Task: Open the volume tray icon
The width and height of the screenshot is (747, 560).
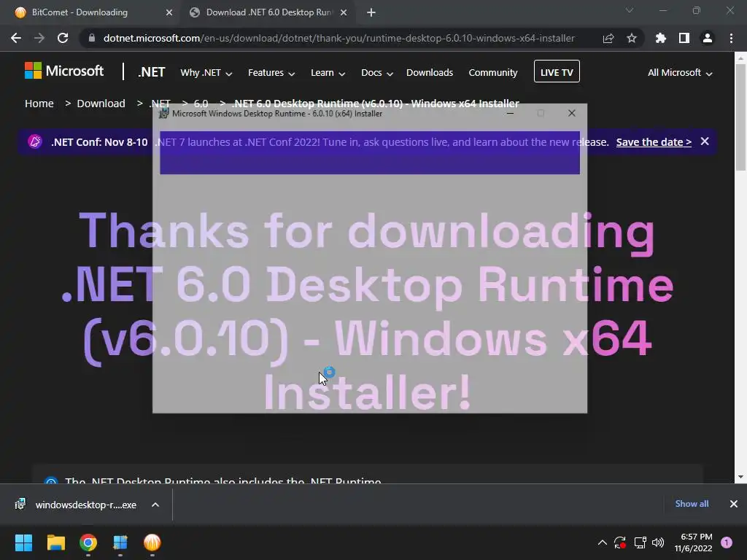Action: pos(658,542)
